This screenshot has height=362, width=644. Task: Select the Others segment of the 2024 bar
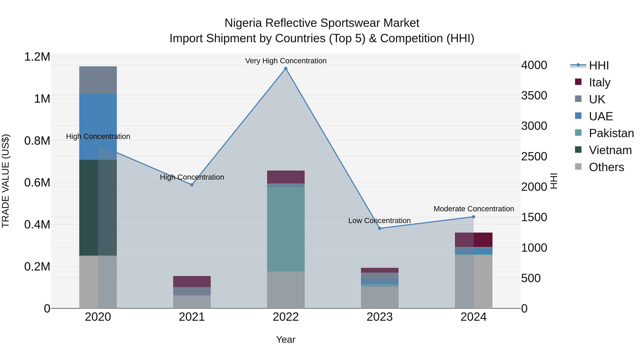[x=474, y=282]
